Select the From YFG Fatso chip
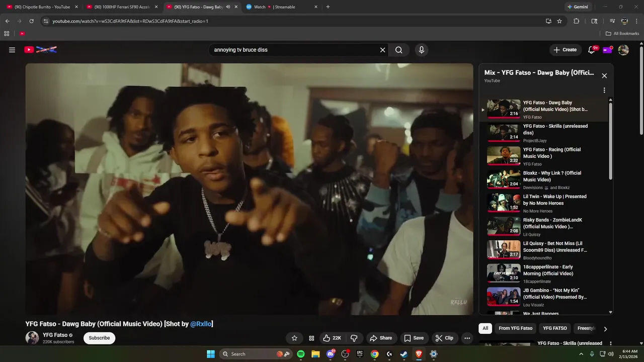The image size is (644, 362). (515, 328)
